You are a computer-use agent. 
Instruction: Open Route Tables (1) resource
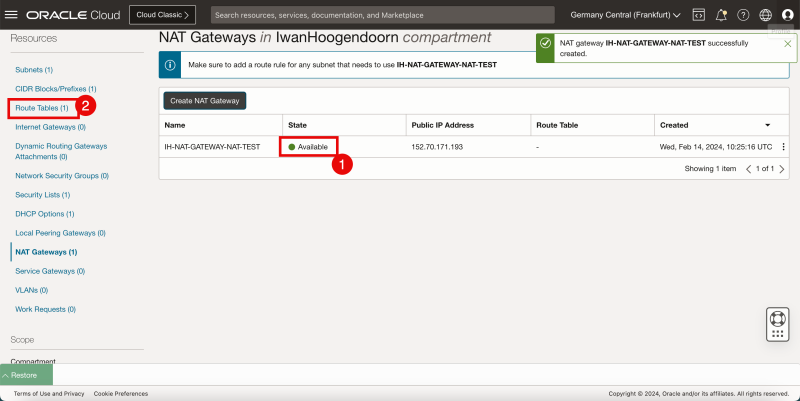click(x=42, y=108)
